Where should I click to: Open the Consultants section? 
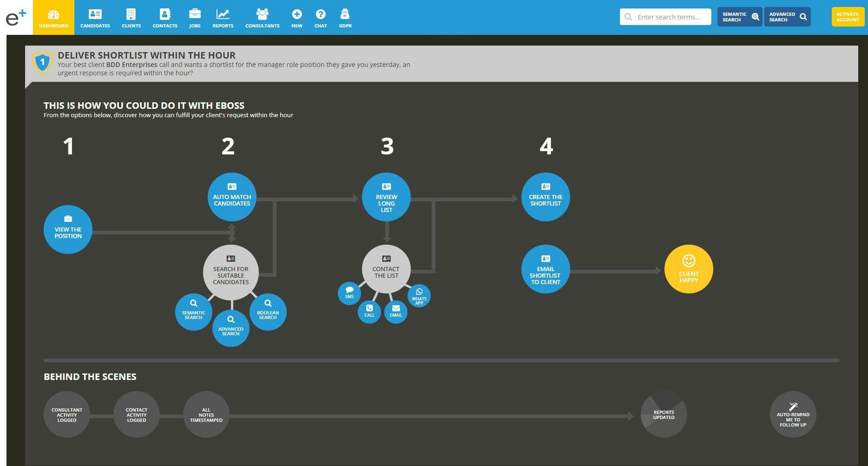(262, 17)
